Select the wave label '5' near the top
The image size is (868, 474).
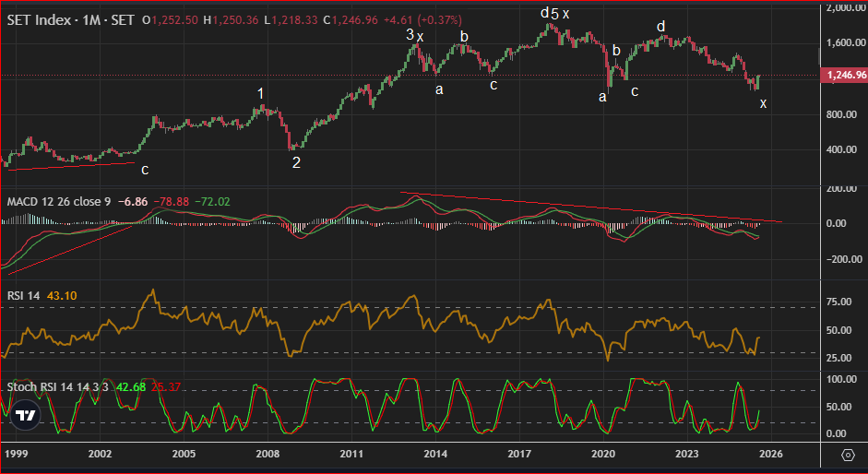[554, 14]
